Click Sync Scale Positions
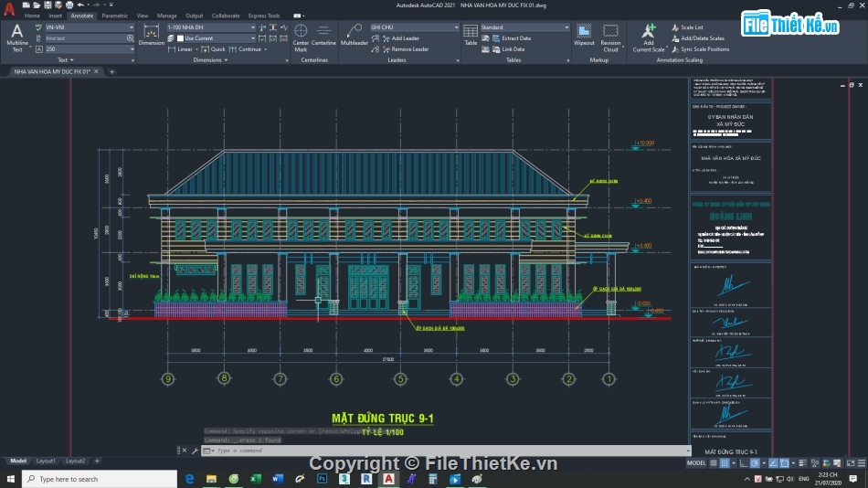This screenshot has height=488, width=868. tap(700, 49)
